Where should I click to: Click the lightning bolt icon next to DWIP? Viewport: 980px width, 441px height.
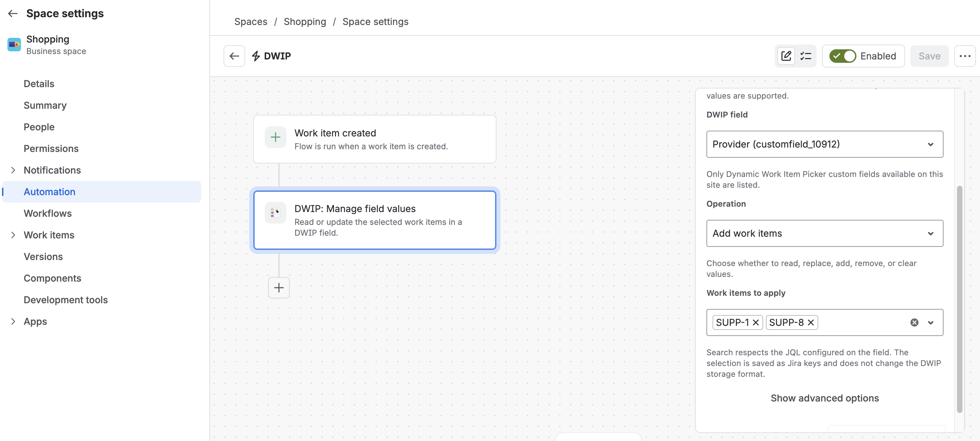(x=256, y=56)
